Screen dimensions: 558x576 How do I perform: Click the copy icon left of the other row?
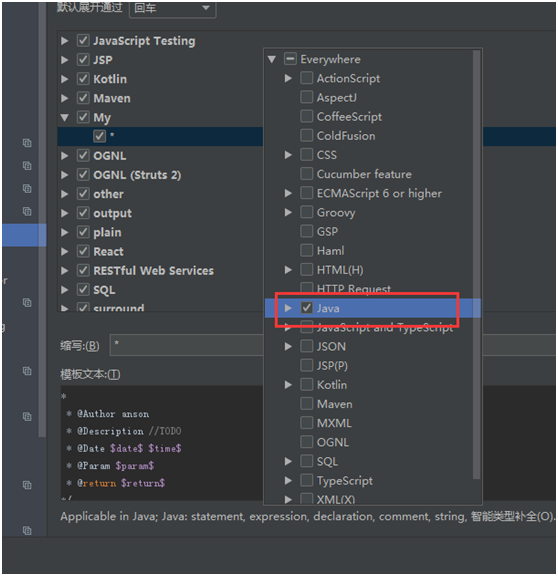click(27, 188)
